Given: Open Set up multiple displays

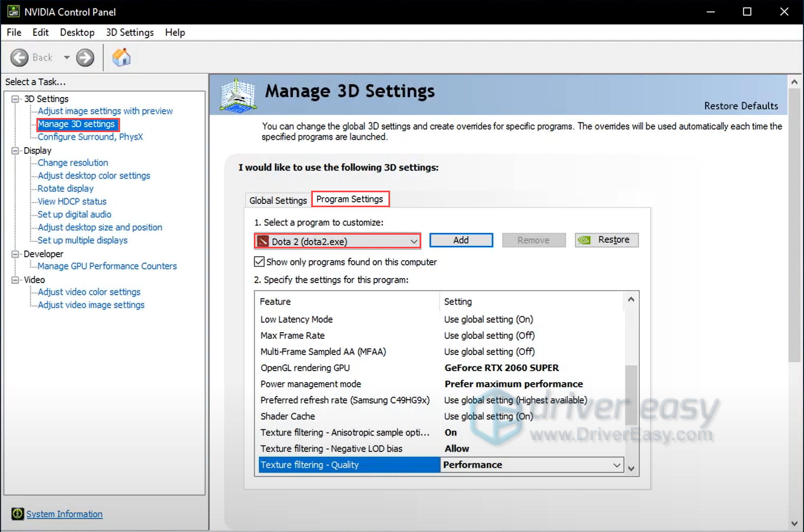Looking at the screenshot, I should (x=82, y=240).
